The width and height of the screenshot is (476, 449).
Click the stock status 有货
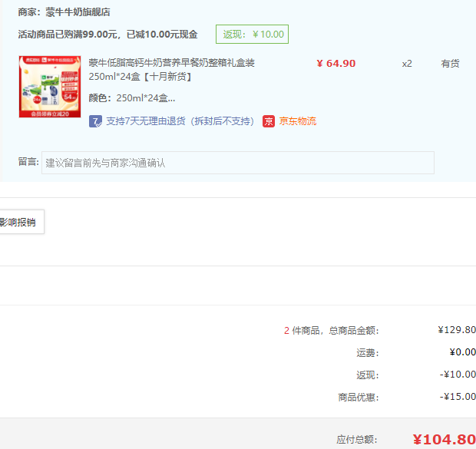click(450, 64)
